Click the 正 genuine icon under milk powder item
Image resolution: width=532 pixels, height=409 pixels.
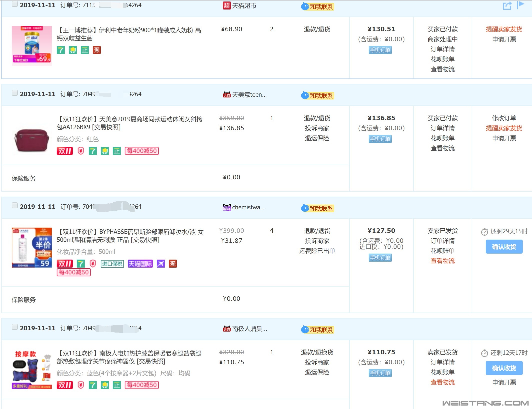85,50
